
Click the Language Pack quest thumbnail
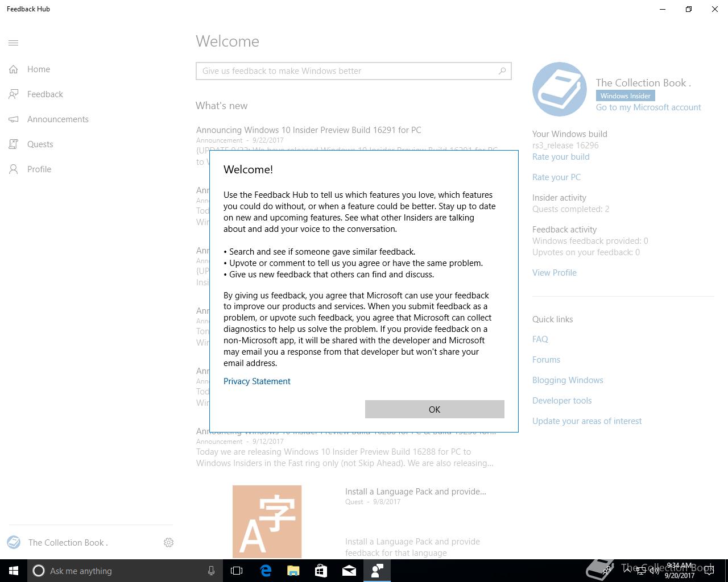(x=267, y=522)
